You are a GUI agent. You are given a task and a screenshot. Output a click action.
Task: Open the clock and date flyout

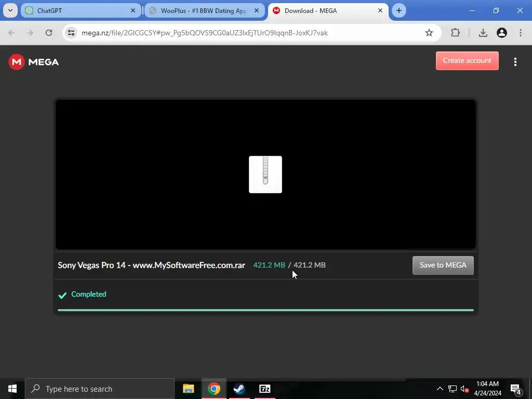click(x=487, y=389)
